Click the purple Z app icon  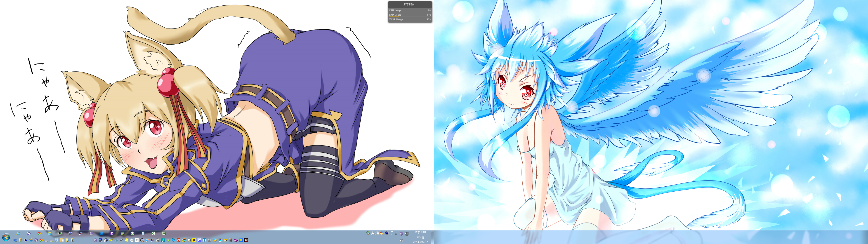click(x=112, y=234)
